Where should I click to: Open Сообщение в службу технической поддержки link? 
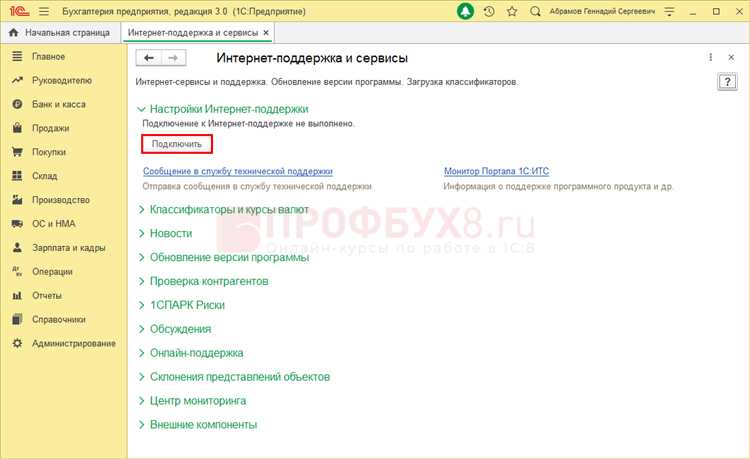coord(238,171)
